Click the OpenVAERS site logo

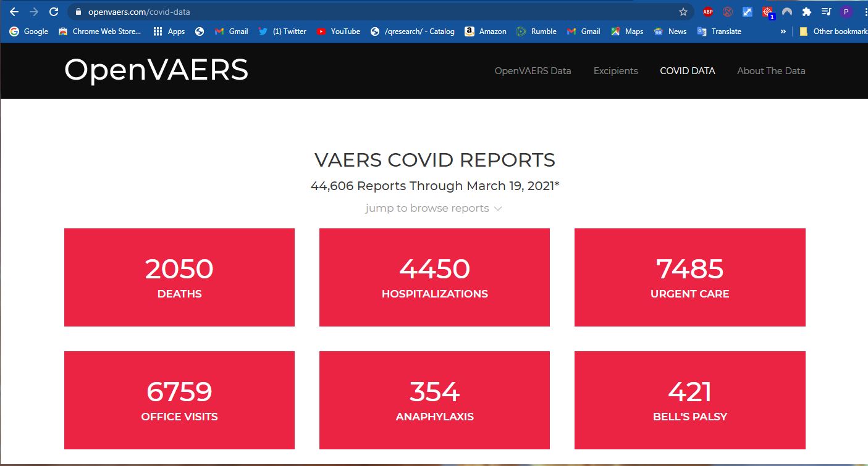coord(156,70)
